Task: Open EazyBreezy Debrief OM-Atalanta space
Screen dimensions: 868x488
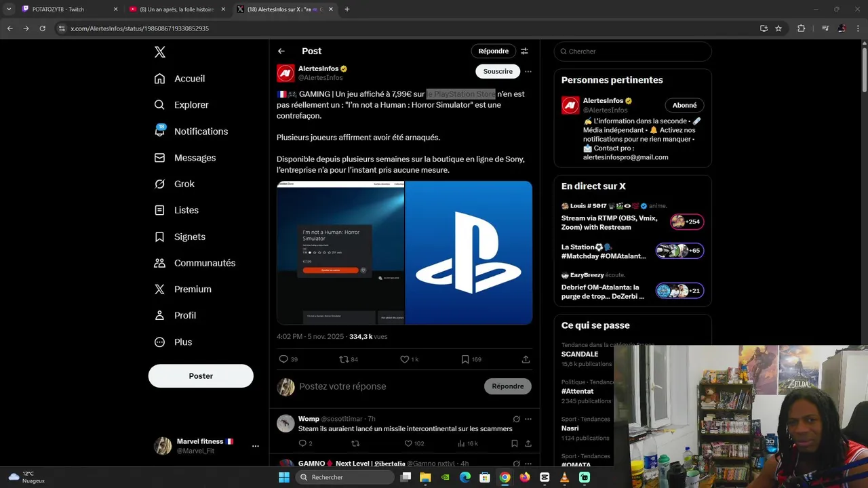Action: pos(633,287)
